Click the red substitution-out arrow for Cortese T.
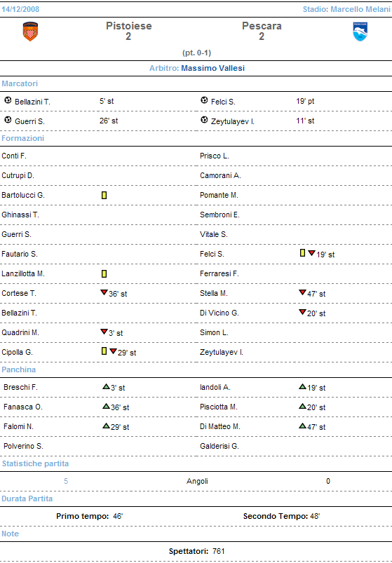Screen dimensions: 392x563 104,292
